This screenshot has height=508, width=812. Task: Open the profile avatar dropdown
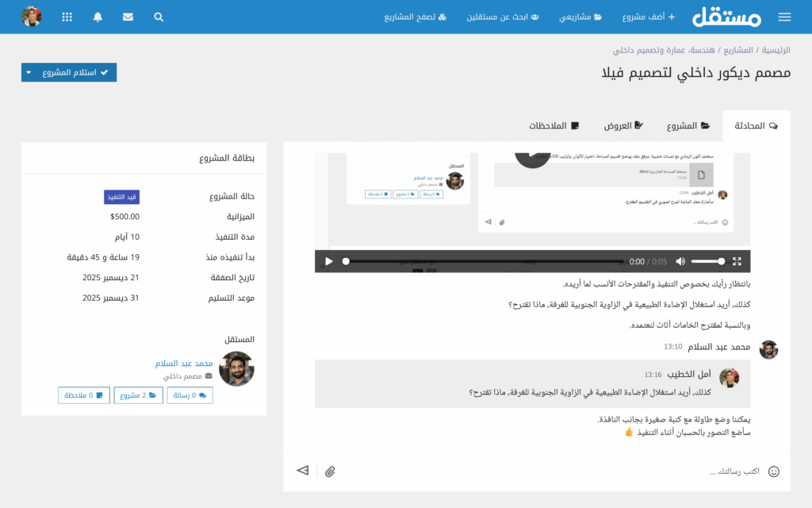(x=32, y=16)
